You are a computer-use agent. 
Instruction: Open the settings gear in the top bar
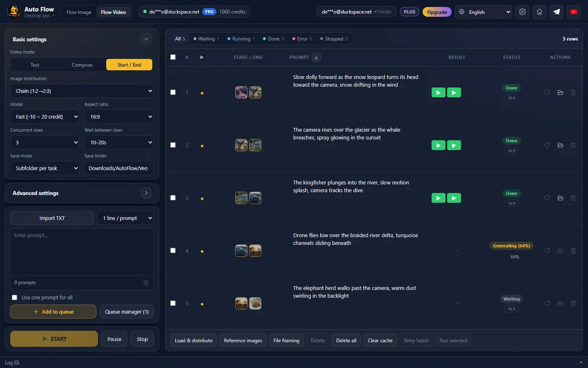pyautogui.click(x=522, y=12)
